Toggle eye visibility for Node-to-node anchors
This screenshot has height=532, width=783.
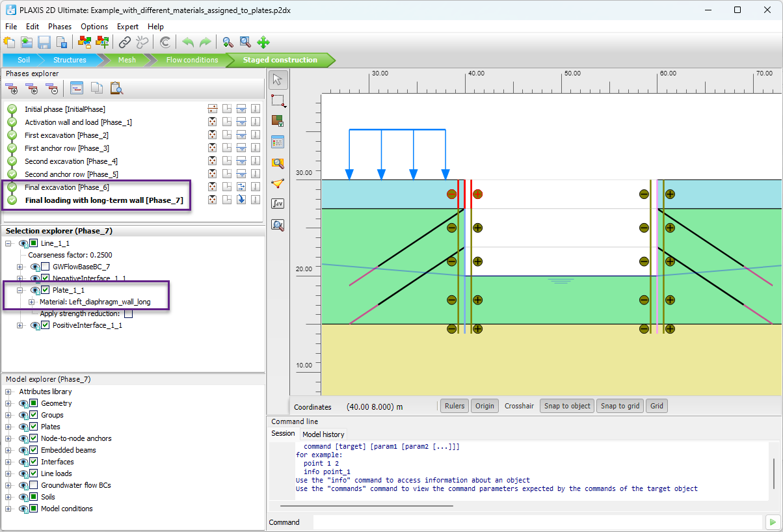(23, 438)
